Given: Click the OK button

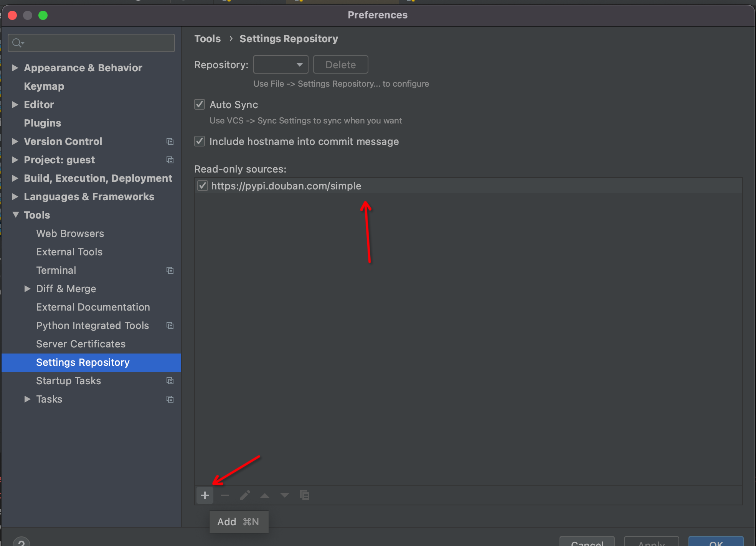Looking at the screenshot, I should pos(716,542).
